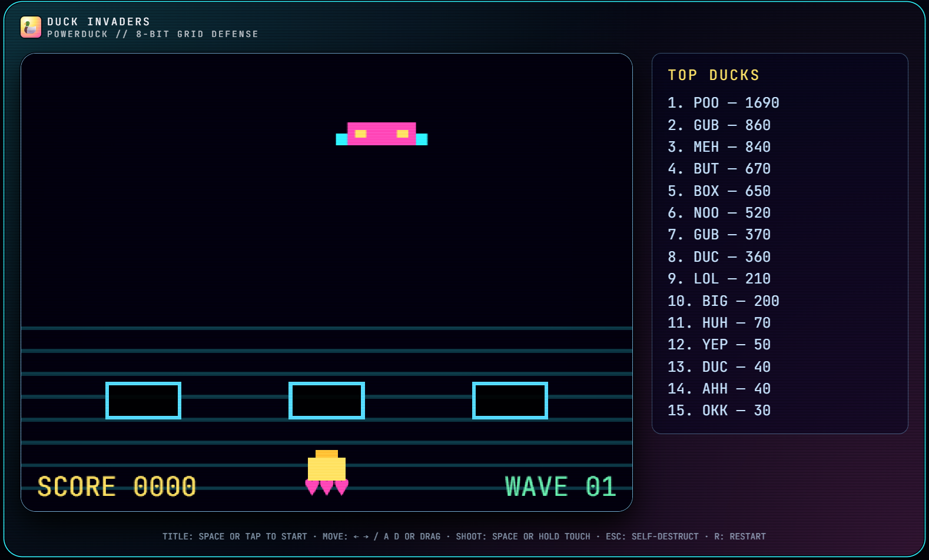Click the Duck Invaders logo icon
929x560 pixels.
pos(31,27)
